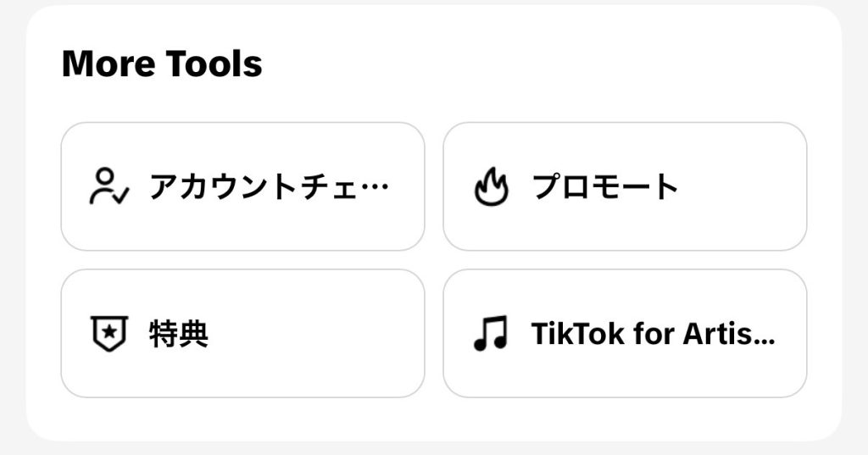Click the person-with-checkmark account check icon
Viewport: 868px width, 455px height.
click(108, 186)
